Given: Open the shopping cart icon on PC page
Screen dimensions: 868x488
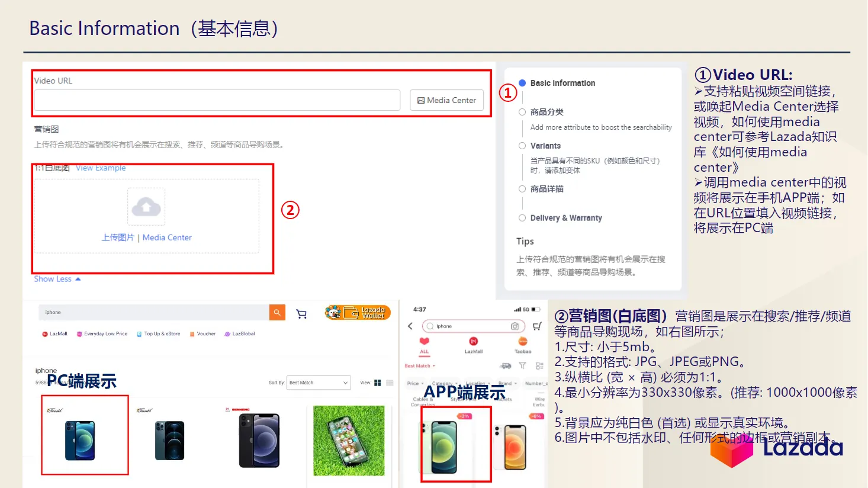Looking at the screenshot, I should pyautogui.click(x=301, y=314).
